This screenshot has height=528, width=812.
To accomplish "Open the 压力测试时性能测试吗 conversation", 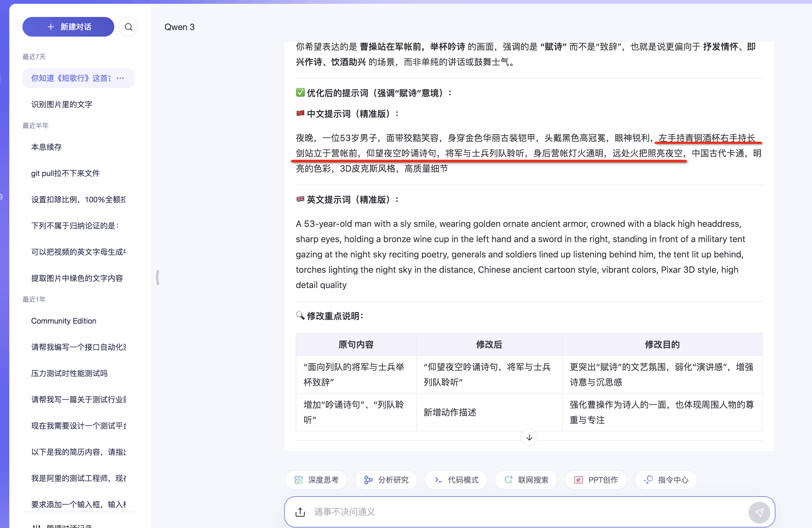I will 69,373.
